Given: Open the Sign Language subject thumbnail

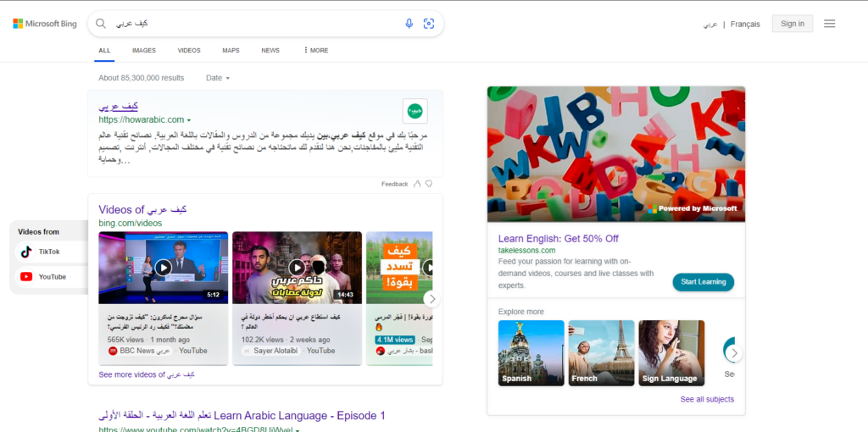Looking at the screenshot, I should (x=671, y=353).
